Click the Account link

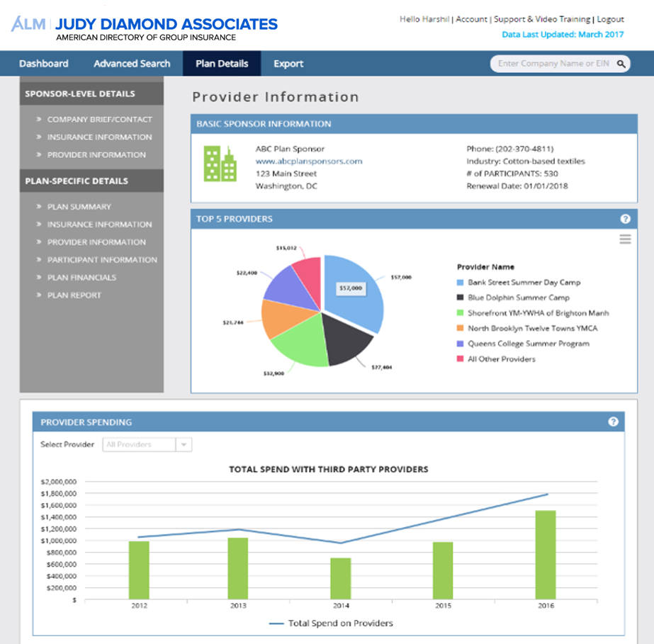(x=471, y=19)
